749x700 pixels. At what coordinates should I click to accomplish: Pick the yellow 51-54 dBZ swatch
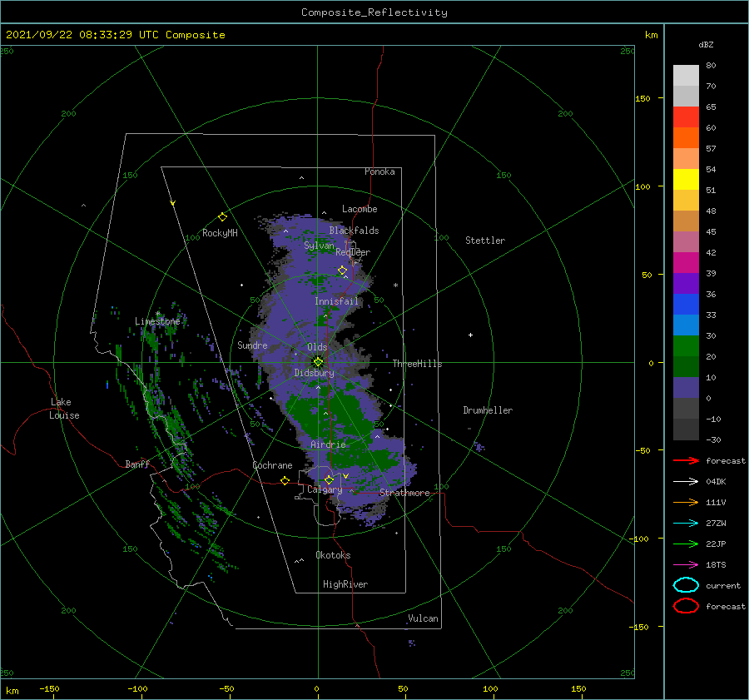[686, 180]
